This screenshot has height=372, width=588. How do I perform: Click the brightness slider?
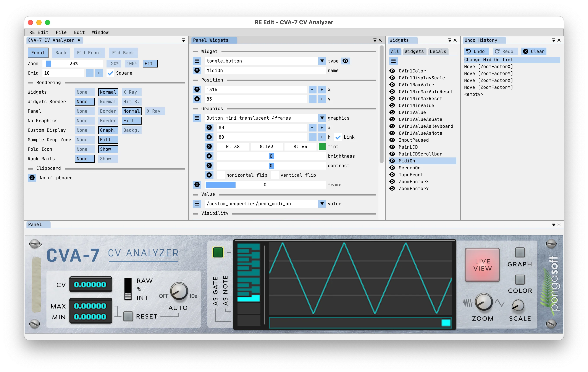click(x=271, y=156)
